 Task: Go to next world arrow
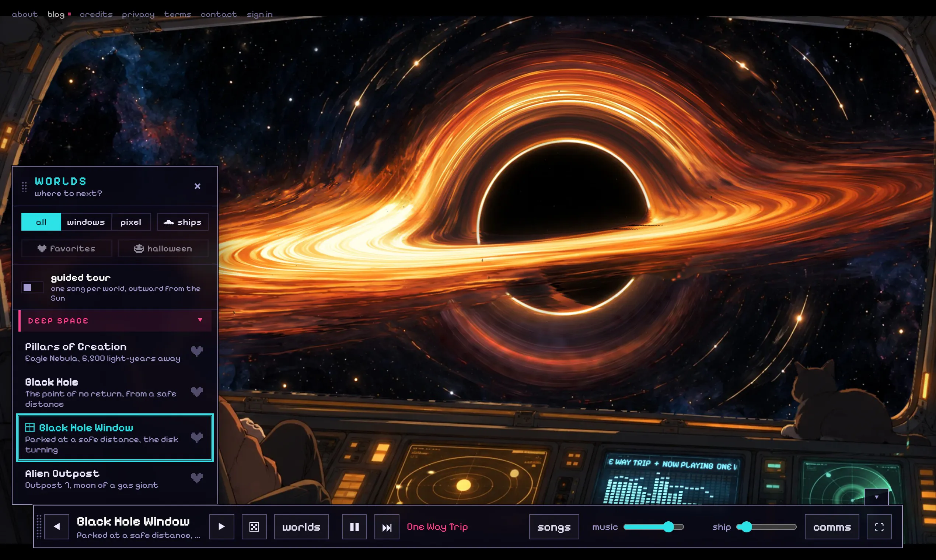pyautogui.click(x=221, y=527)
